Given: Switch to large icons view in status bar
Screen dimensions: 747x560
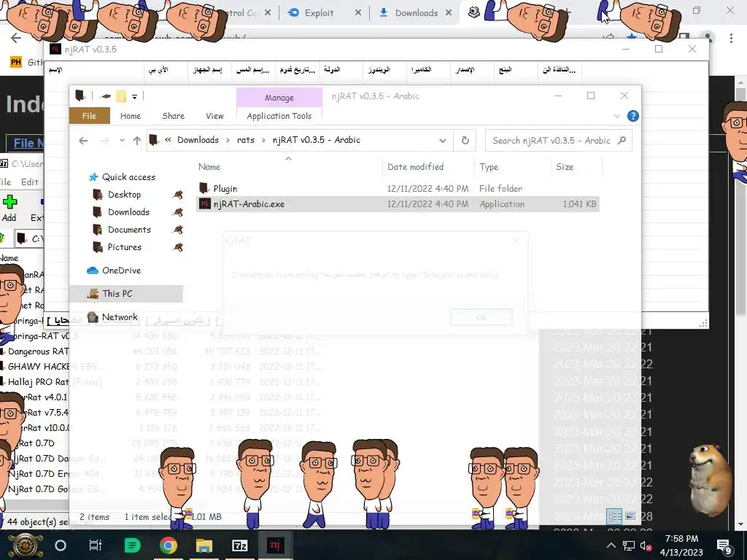Looking at the screenshot, I should pos(630,516).
